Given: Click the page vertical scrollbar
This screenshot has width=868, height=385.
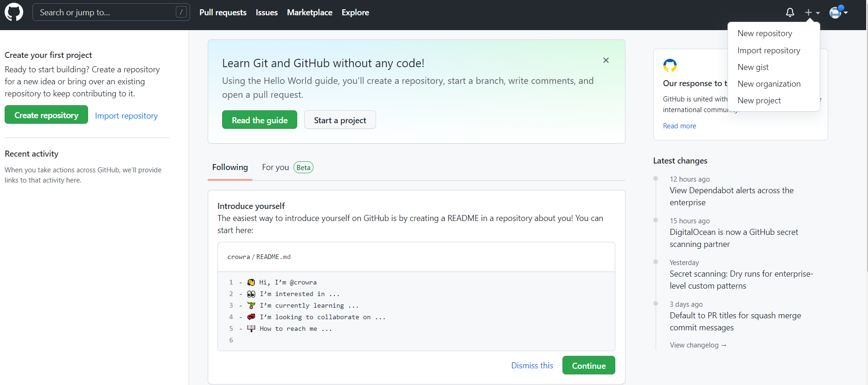Looking at the screenshot, I should [866, 139].
